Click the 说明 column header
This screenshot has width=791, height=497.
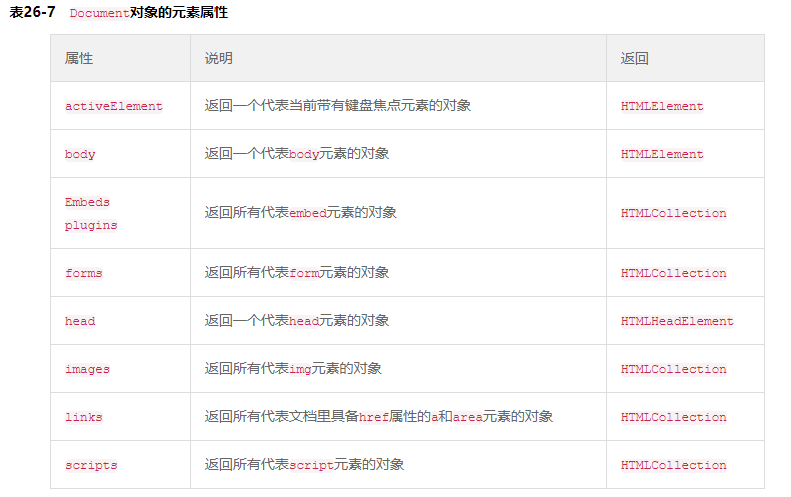click(x=218, y=58)
